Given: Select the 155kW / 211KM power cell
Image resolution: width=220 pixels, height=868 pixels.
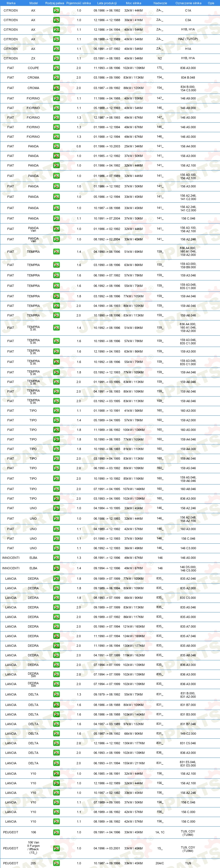Looking at the screenshot, I should (134, 763).
